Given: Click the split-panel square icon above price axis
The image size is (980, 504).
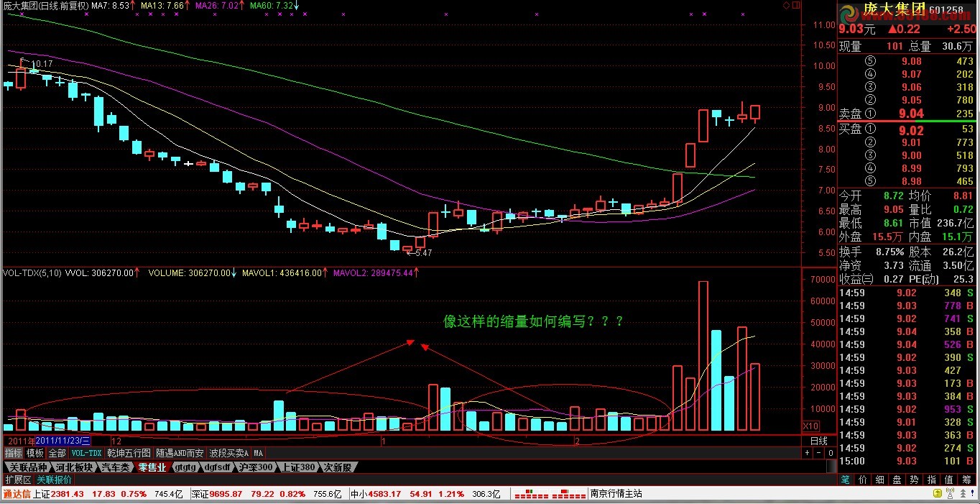Looking at the screenshot, I should 796,5.
